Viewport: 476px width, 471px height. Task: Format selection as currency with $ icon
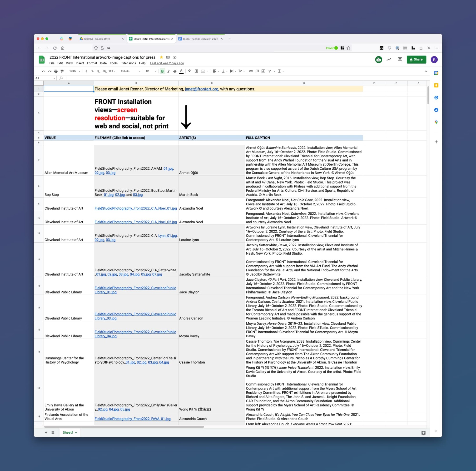coord(86,71)
